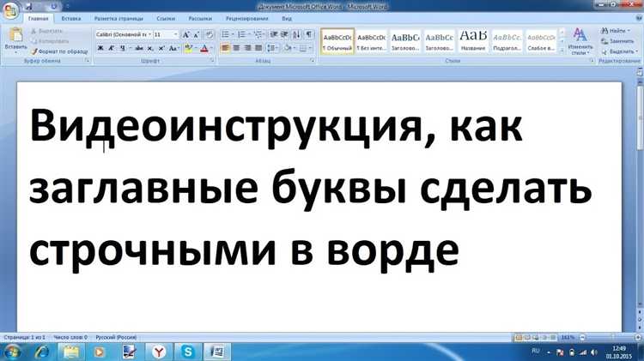The height and width of the screenshot is (361, 644).
Task: Click Format Painter (Формат по образцу)
Action: (59, 51)
